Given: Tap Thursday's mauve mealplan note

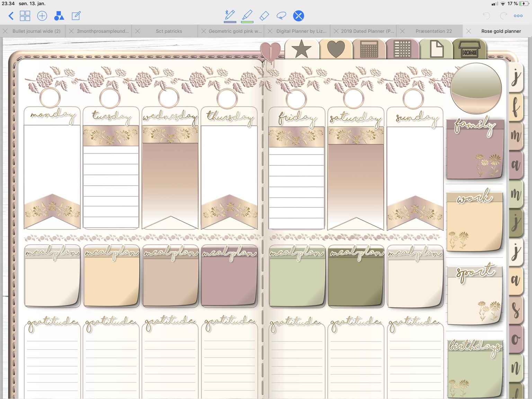Looking at the screenshot, I should point(229,276).
